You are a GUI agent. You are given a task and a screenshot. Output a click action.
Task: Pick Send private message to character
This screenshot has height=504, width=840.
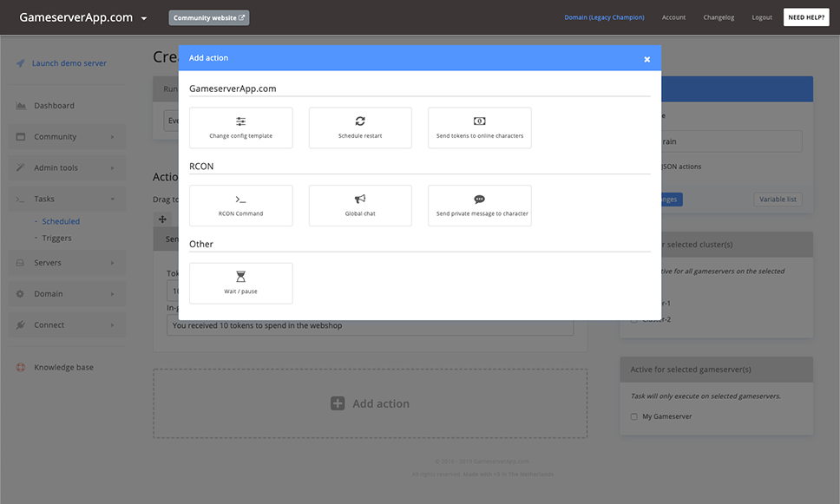click(480, 206)
